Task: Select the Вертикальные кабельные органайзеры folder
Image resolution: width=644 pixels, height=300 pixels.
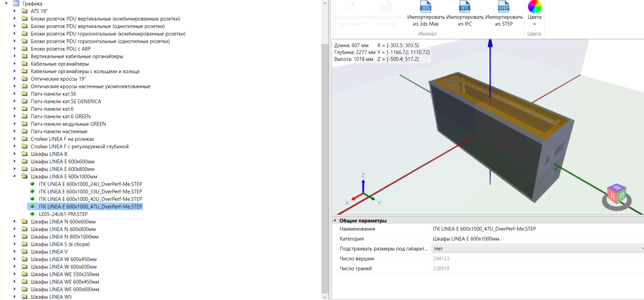Action: tap(77, 57)
